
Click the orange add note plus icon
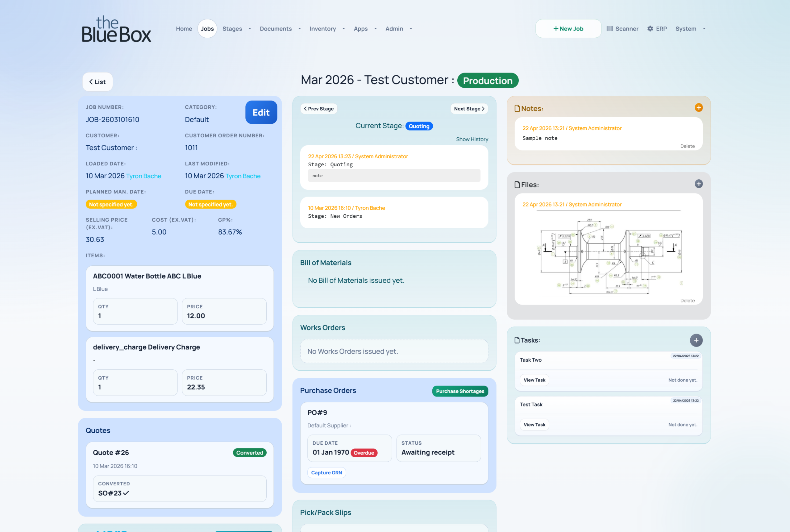pyautogui.click(x=698, y=108)
